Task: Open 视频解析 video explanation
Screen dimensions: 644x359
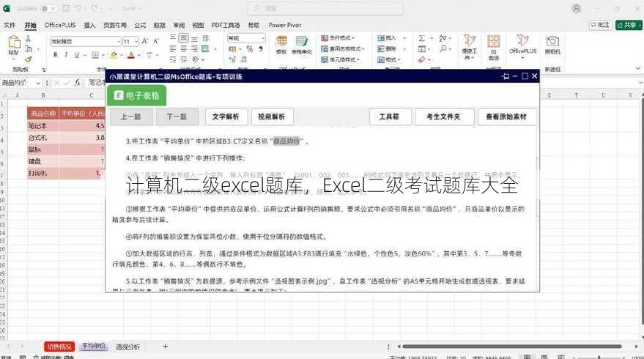Action: (x=272, y=117)
